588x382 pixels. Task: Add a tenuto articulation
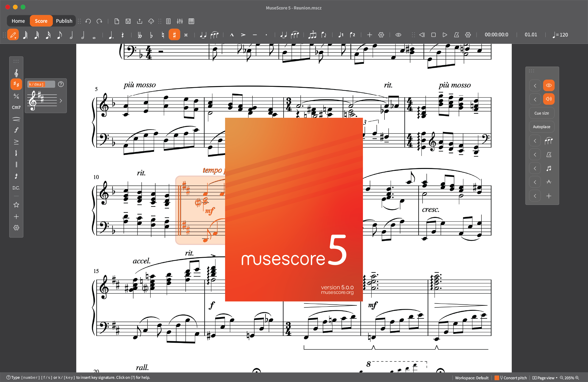click(x=255, y=35)
